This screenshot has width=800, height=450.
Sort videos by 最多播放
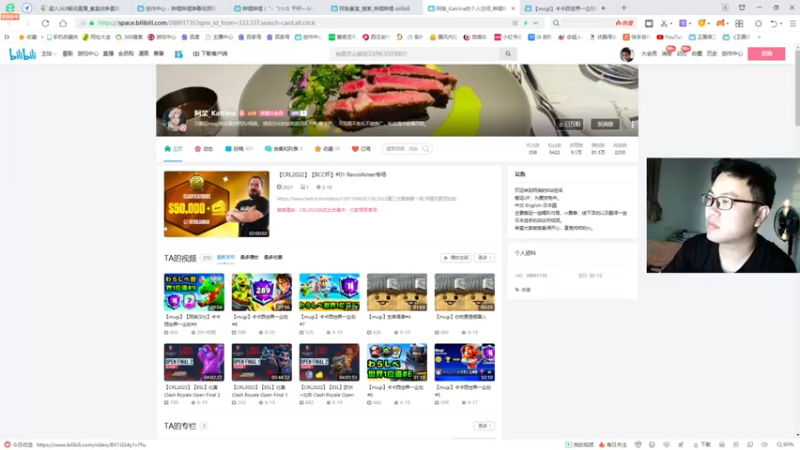pyautogui.click(x=249, y=258)
